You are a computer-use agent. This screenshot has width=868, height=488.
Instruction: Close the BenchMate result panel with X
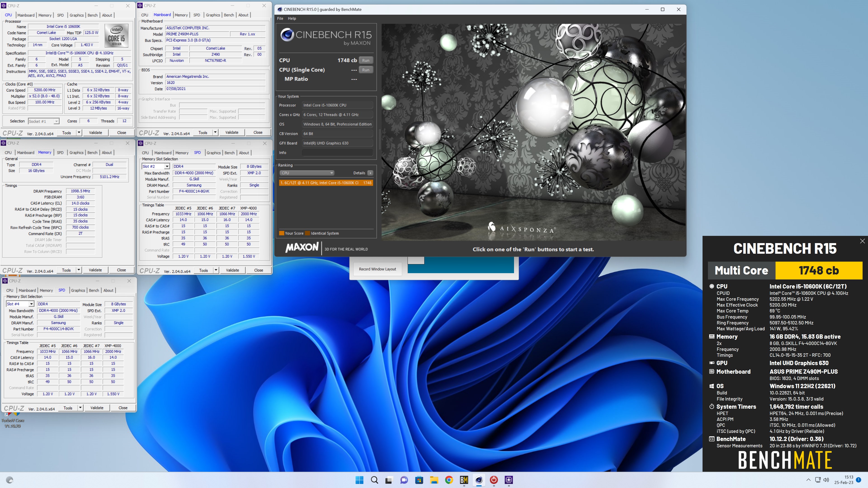862,241
